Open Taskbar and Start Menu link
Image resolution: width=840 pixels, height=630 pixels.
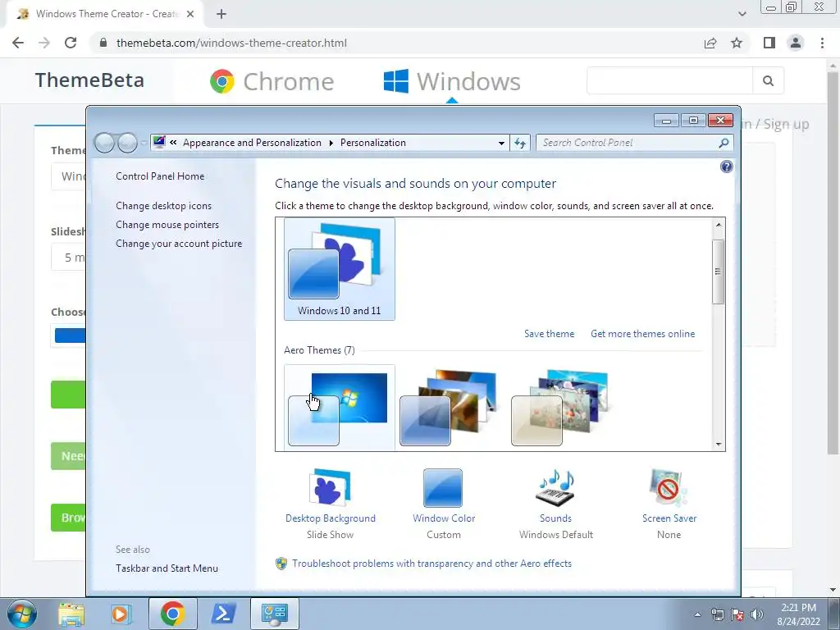tap(167, 568)
